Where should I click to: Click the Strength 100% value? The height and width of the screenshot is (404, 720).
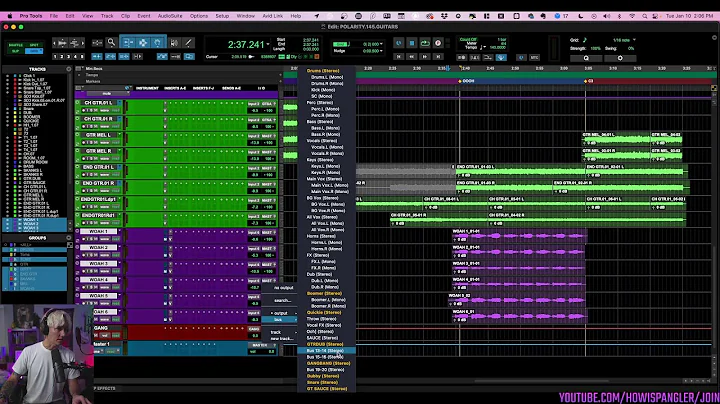pyautogui.click(x=596, y=48)
